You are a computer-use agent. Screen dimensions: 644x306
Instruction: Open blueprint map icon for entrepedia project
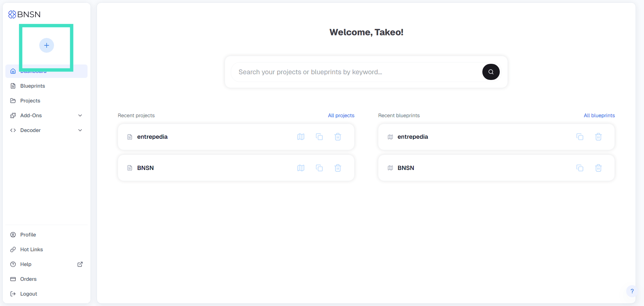(301, 137)
